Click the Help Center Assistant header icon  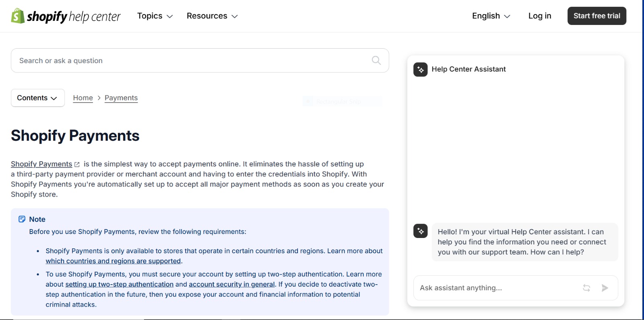pyautogui.click(x=420, y=69)
